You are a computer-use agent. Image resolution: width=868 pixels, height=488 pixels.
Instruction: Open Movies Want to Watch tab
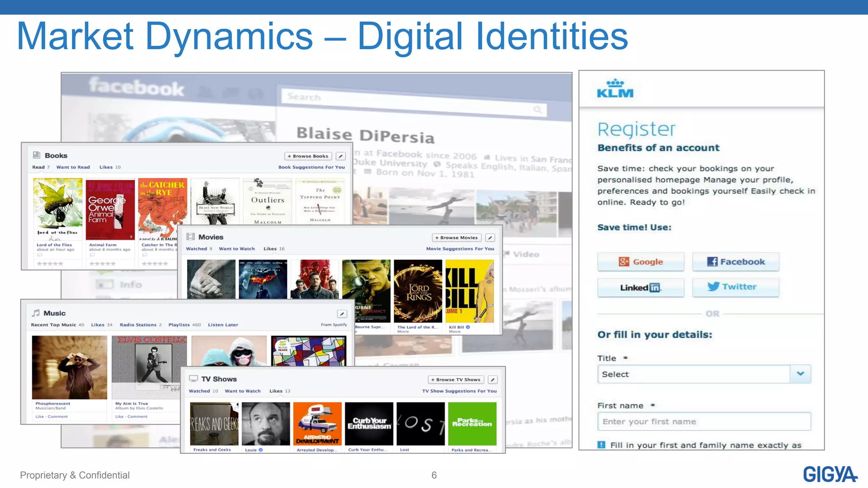click(236, 249)
